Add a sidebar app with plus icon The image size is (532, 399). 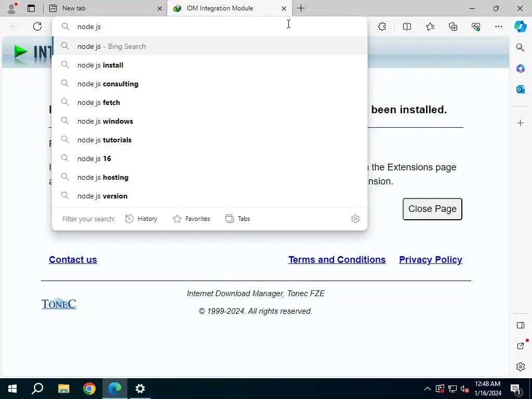coord(520,123)
